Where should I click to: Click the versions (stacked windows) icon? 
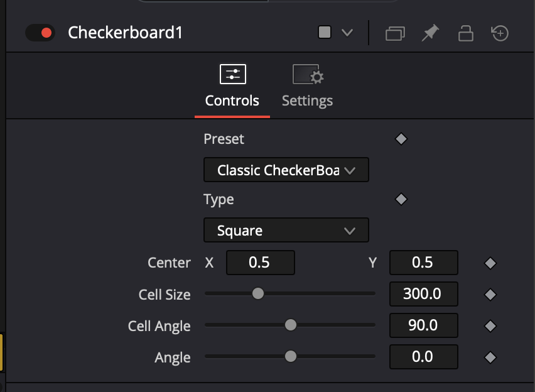pos(395,33)
